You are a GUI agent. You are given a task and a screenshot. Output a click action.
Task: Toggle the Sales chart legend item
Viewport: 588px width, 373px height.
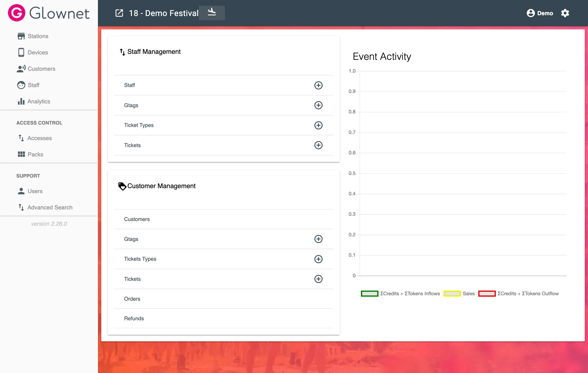pos(459,294)
